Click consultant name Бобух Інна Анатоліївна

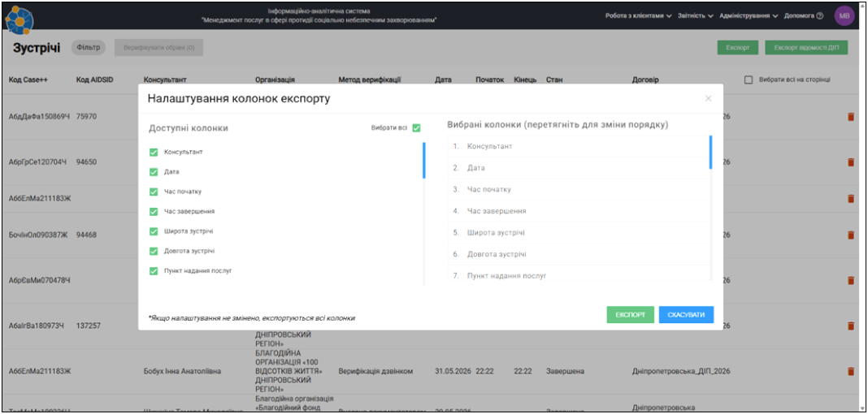click(182, 372)
